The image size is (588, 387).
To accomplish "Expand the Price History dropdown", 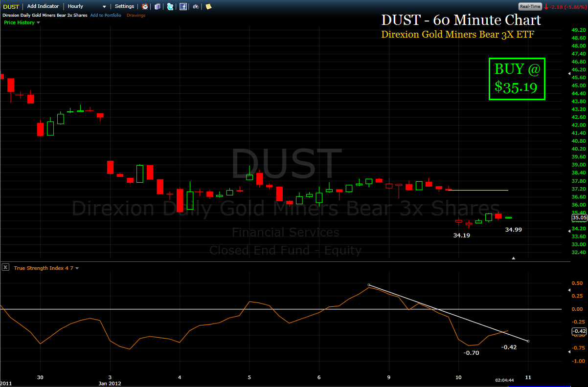I will tap(22, 22).
